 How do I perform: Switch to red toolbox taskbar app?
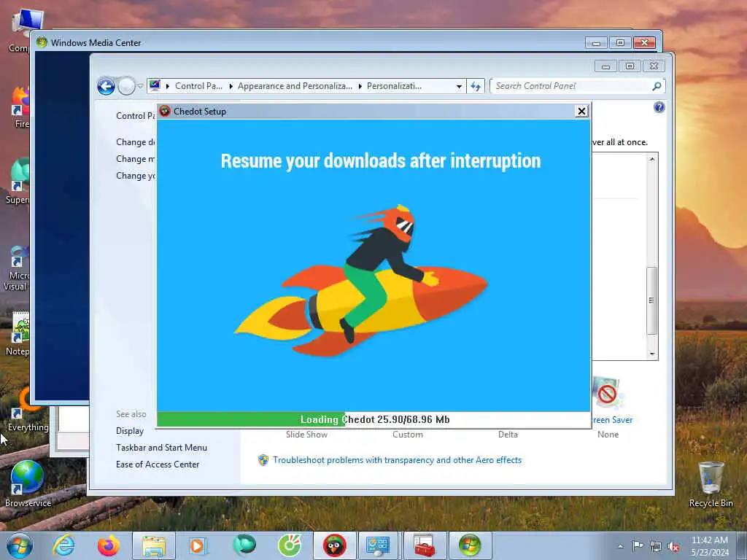pyautogui.click(x=424, y=545)
